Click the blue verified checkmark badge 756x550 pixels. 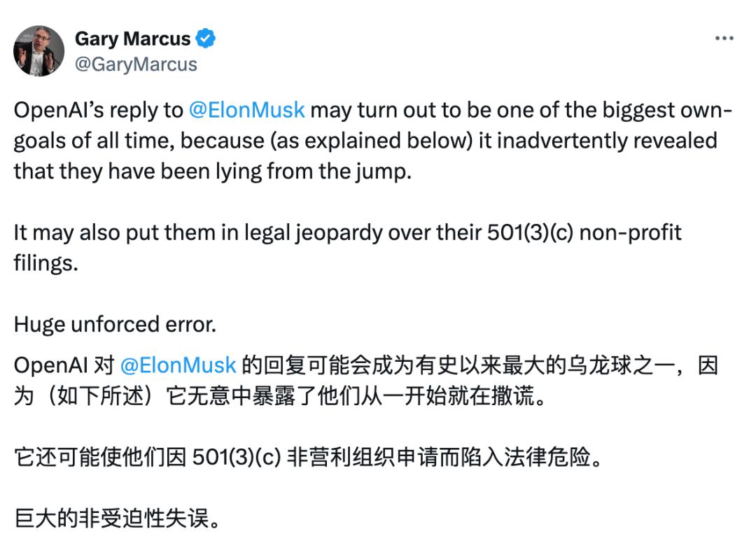(x=205, y=38)
